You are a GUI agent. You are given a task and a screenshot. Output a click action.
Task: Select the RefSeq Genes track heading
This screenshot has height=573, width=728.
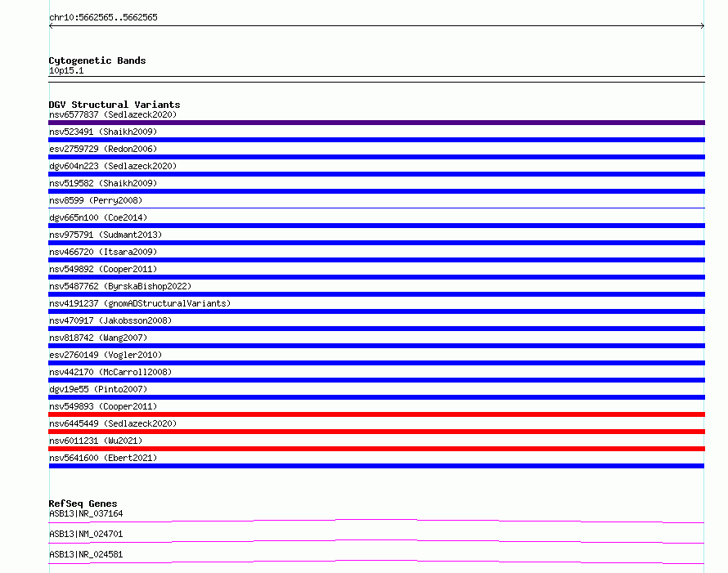point(83,504)
